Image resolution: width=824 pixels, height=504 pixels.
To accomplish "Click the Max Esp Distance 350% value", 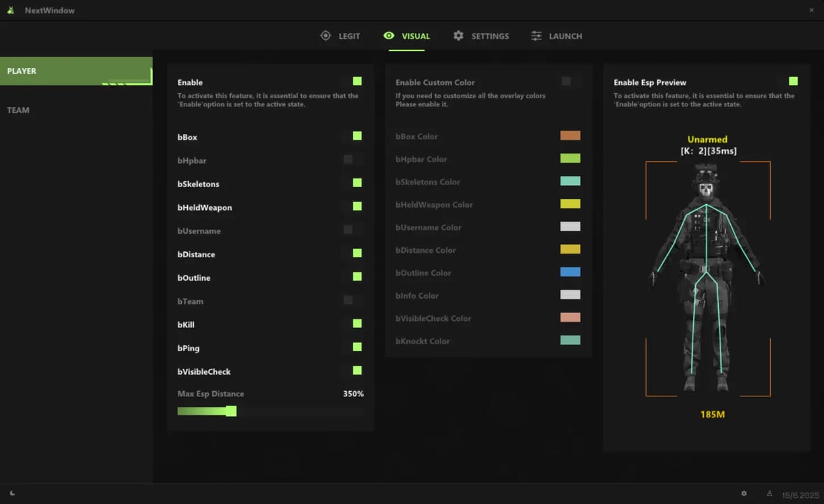I will 353,394.
